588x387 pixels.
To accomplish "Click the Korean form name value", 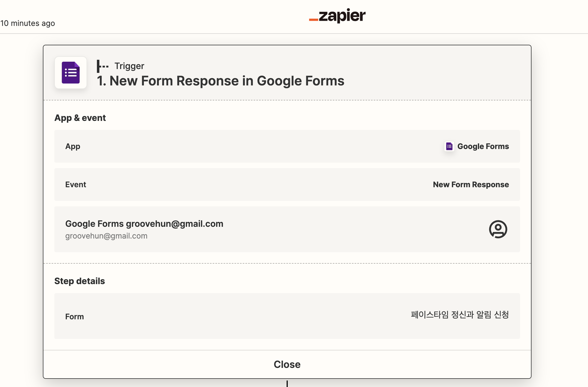I will pos(460,315).
